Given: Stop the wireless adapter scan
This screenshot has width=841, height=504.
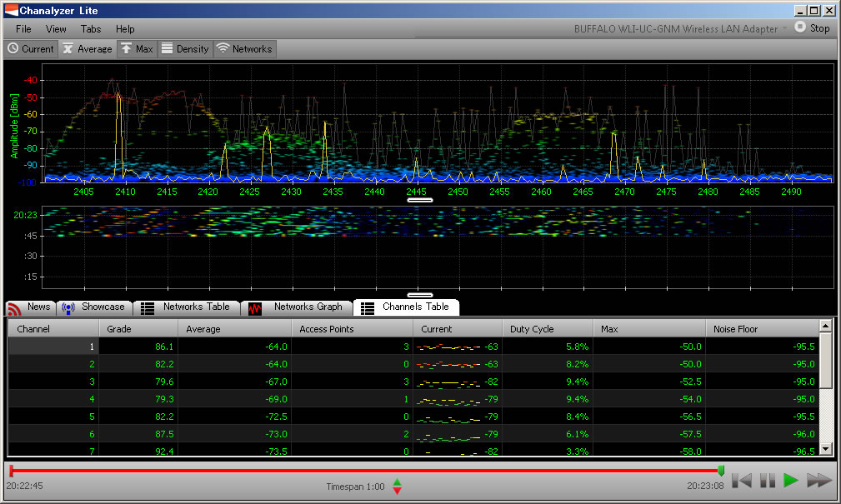Looking at the screenshot, I should (812, 27).
